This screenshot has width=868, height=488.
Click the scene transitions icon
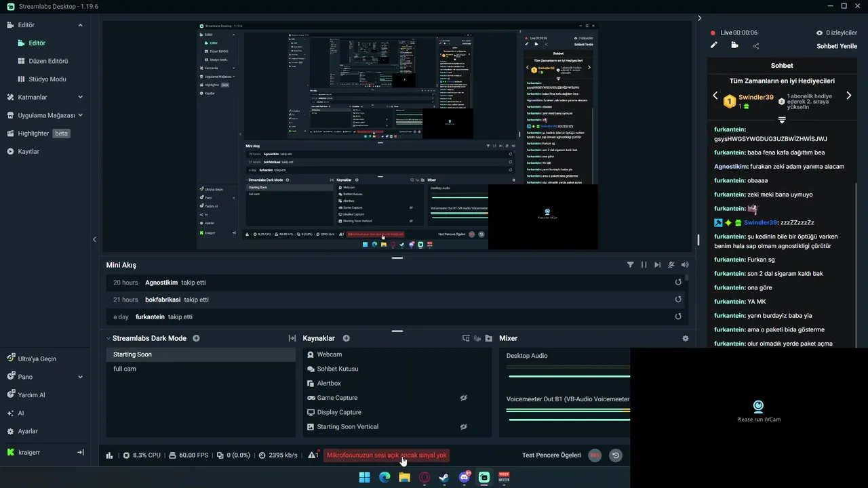292,338
